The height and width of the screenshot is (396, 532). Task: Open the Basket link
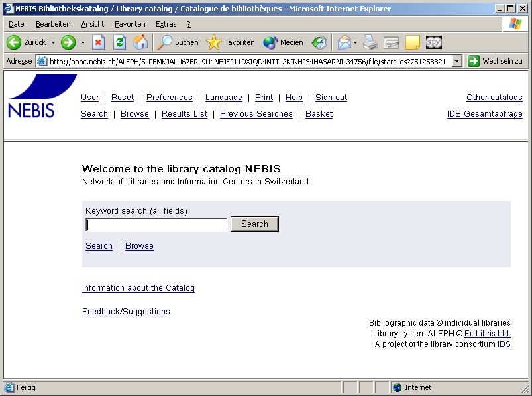[x=319, y=114]
